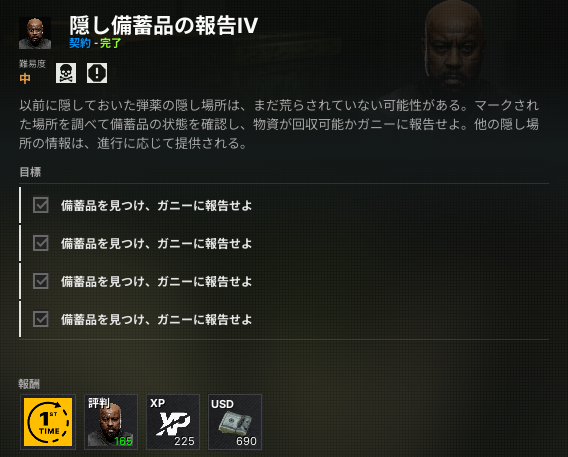Toggle the first objective checkbox
The width and height of the screenshot is (568, 457).
pos(41,205)
